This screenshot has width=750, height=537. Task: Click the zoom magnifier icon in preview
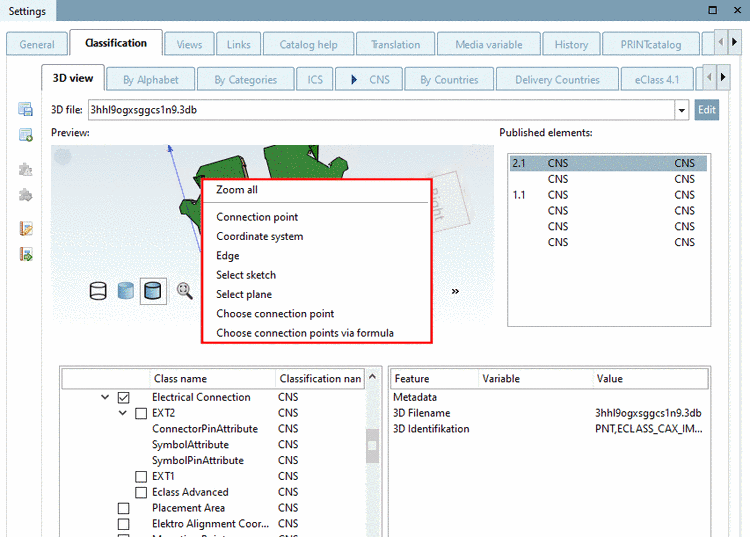pos(185,291)
